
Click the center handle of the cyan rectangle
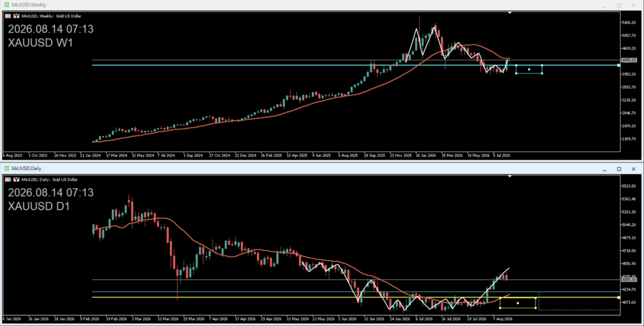pos(529,69)
